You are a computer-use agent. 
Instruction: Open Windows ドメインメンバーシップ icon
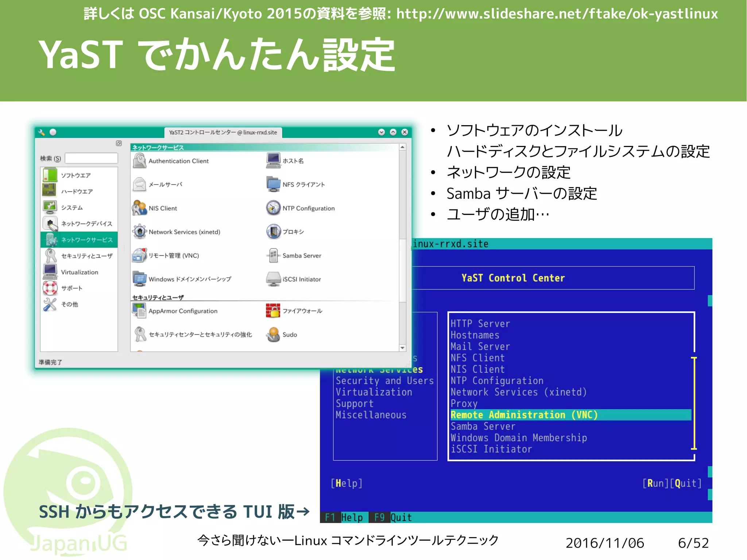pyautogui.click(x=139, y=279)
